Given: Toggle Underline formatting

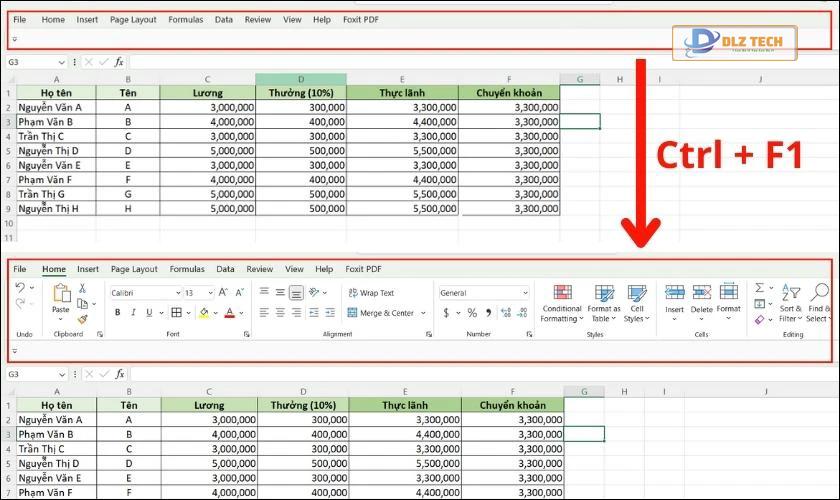Looking at the screenshot, I should click(149, 312).
